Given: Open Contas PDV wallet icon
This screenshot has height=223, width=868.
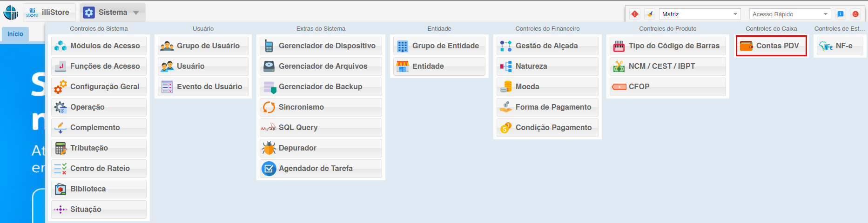Looking at the screenshot, I should pos(746,46).
